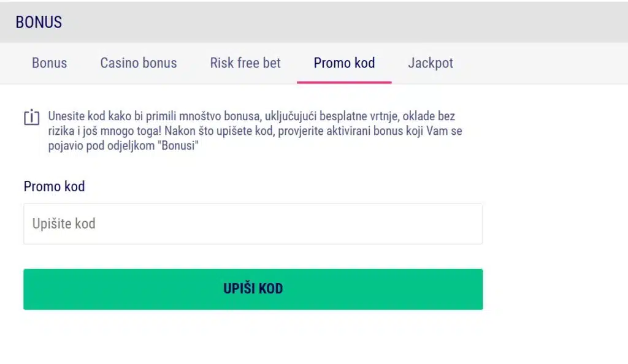
Task: Click the active tab with pink underline
Action: 344,63
